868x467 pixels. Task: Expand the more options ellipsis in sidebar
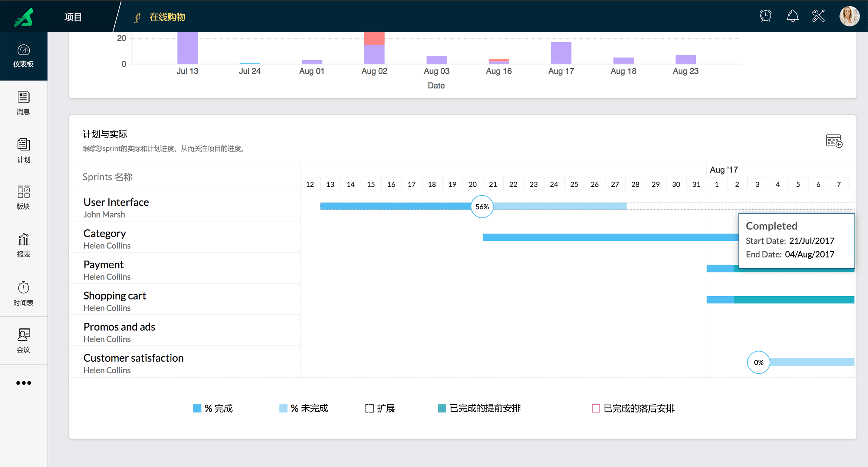point(23,383)
